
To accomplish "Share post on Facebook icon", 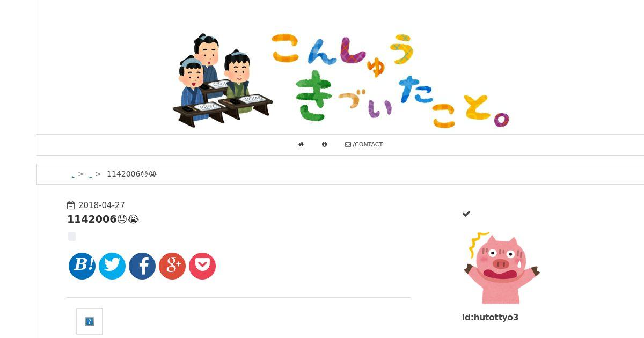I will (x=142, y=266).
